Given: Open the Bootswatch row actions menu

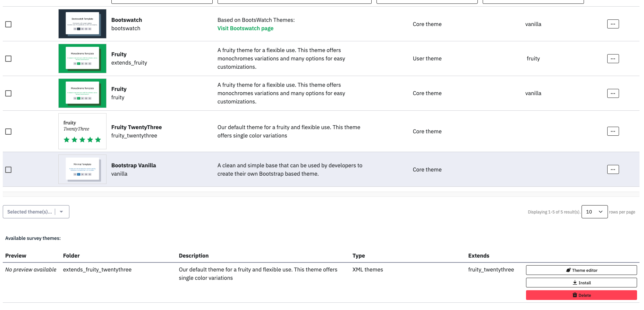Looking at the screenshot, I should pyautogui.click(x=613, y=24).
